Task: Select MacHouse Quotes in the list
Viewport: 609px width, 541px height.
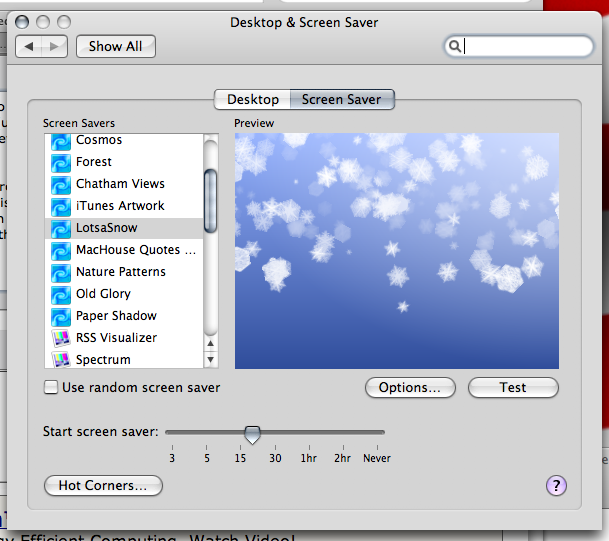Action: 136,250
